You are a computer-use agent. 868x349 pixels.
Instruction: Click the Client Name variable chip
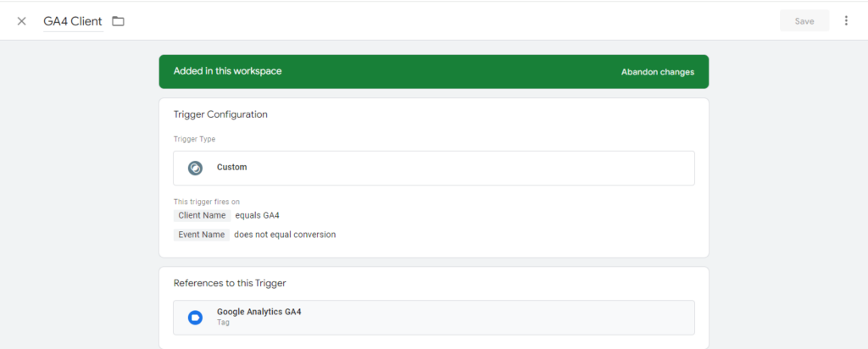202,216
